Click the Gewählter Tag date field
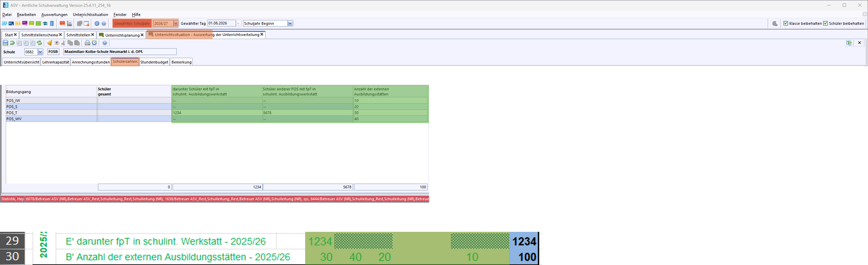868x265 pixels. (x=221, y=23)
